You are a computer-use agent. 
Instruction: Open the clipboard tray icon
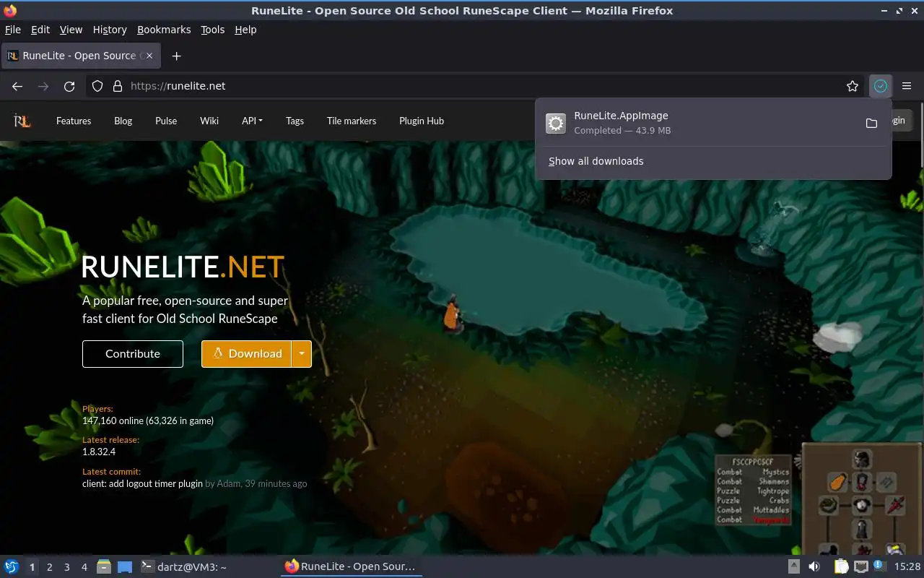[841, 566]
